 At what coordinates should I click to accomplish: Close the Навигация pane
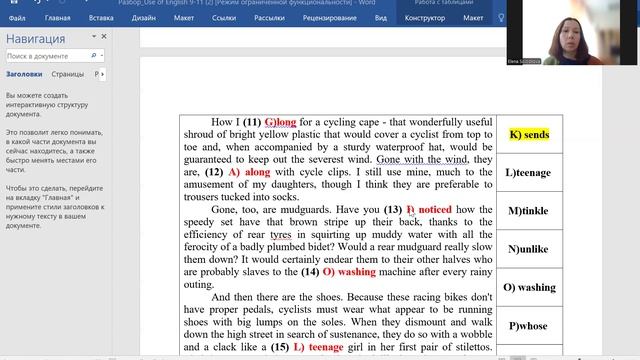click(x=104, y=36)
